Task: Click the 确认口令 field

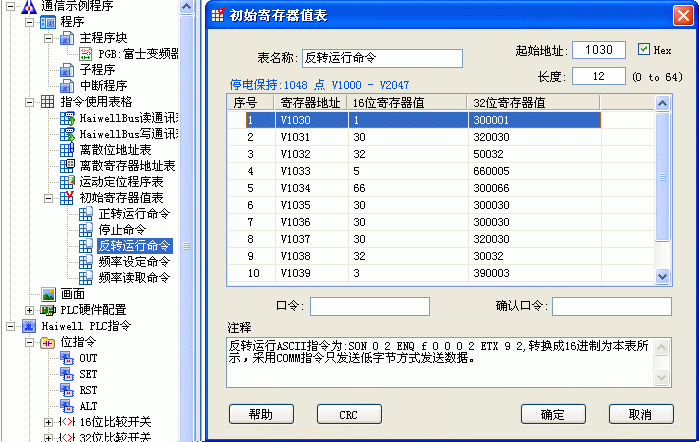Action: (x=612, y=306)
